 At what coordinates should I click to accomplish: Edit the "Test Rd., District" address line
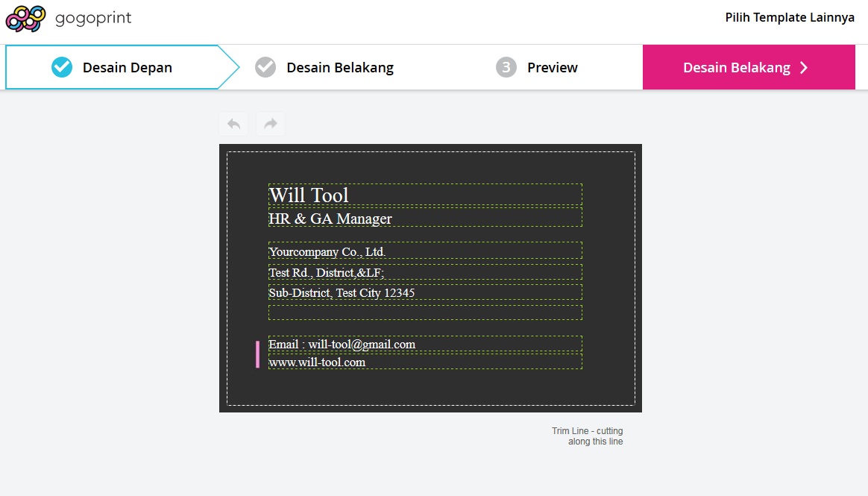coord(326,272)
